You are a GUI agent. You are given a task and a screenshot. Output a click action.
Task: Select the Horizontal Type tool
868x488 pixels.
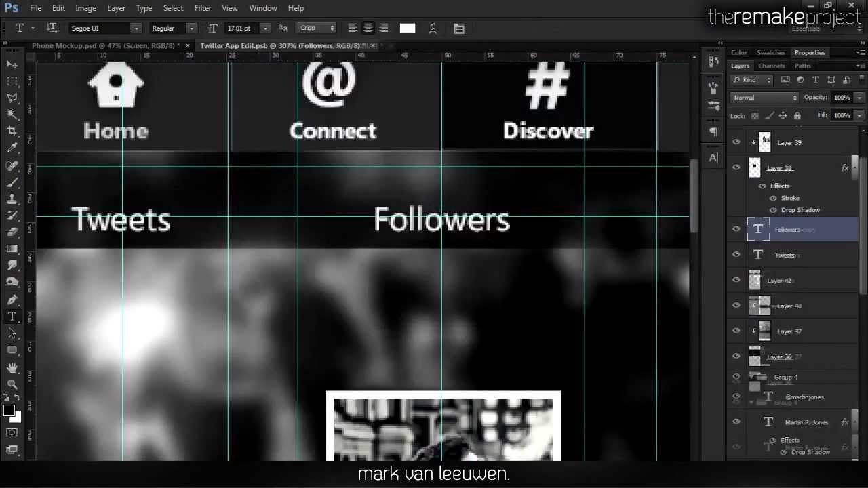[12, 317]
